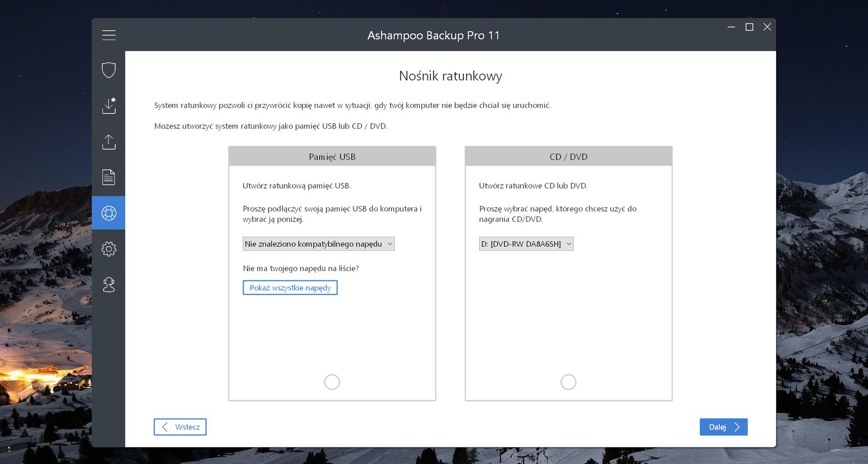Click the Pamięć USB panel header

tap(332, 156)
